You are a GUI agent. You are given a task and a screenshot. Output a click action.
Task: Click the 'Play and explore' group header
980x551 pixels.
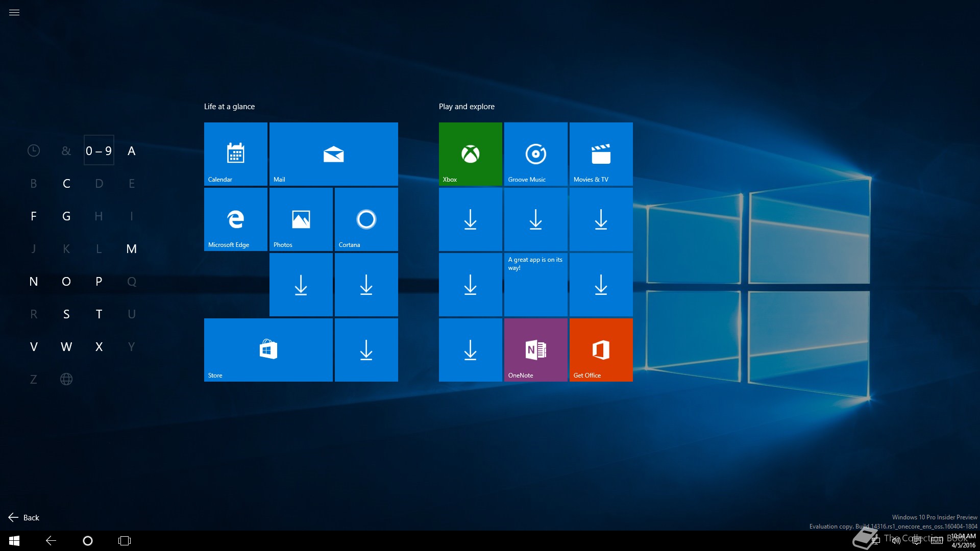click(467, 107)
